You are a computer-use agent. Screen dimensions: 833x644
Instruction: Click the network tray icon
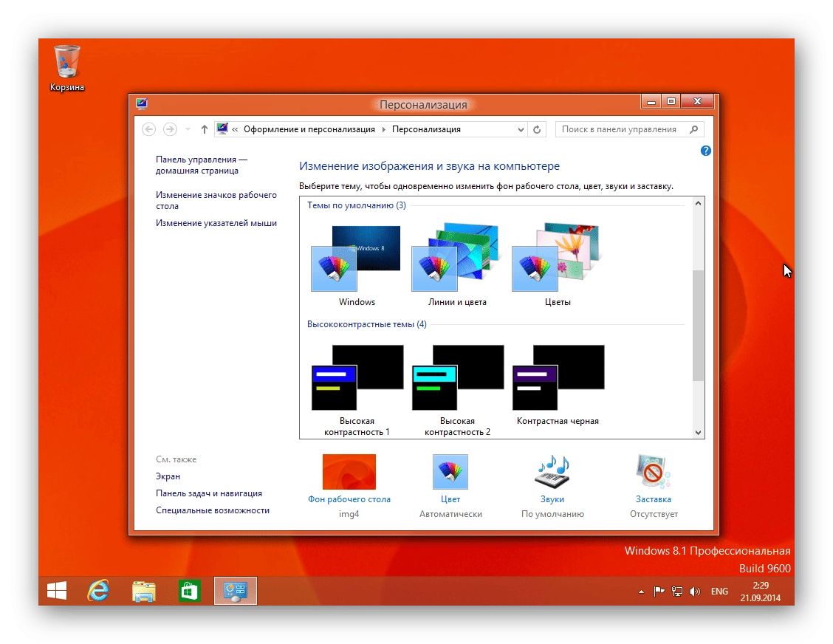[x=676, y=592]
